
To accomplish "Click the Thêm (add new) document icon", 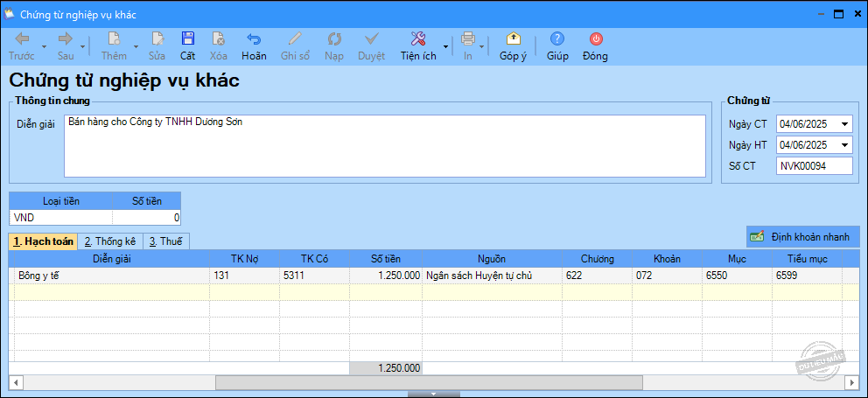I will tap(114, 38).
